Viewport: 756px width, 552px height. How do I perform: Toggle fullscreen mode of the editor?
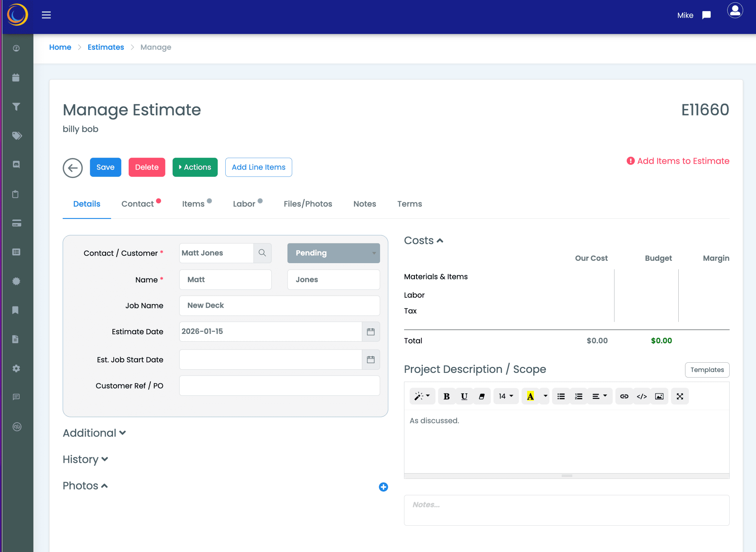point(680,396)
